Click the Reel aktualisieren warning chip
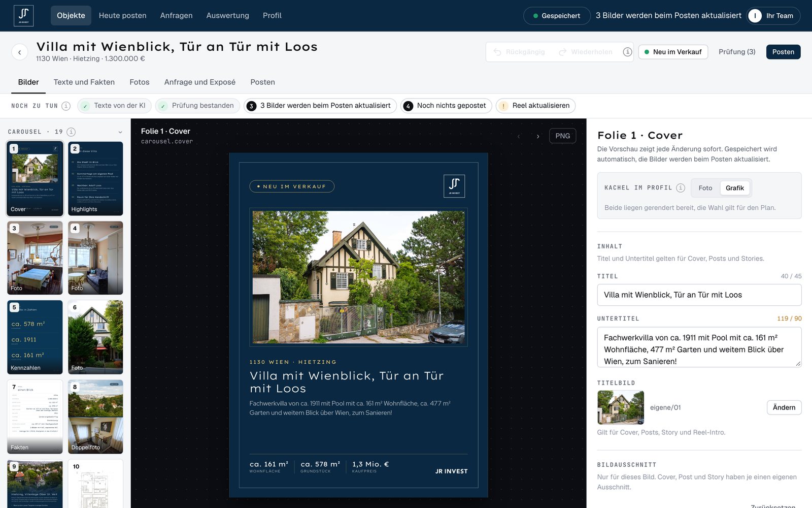Screen dimensions: 812x508 click(x=535, y=106)
